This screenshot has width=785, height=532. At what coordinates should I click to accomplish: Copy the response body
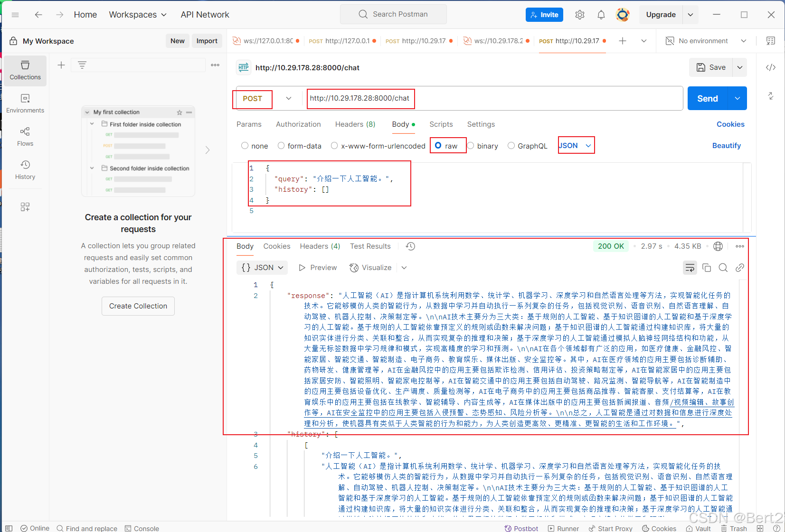point(707,268)
